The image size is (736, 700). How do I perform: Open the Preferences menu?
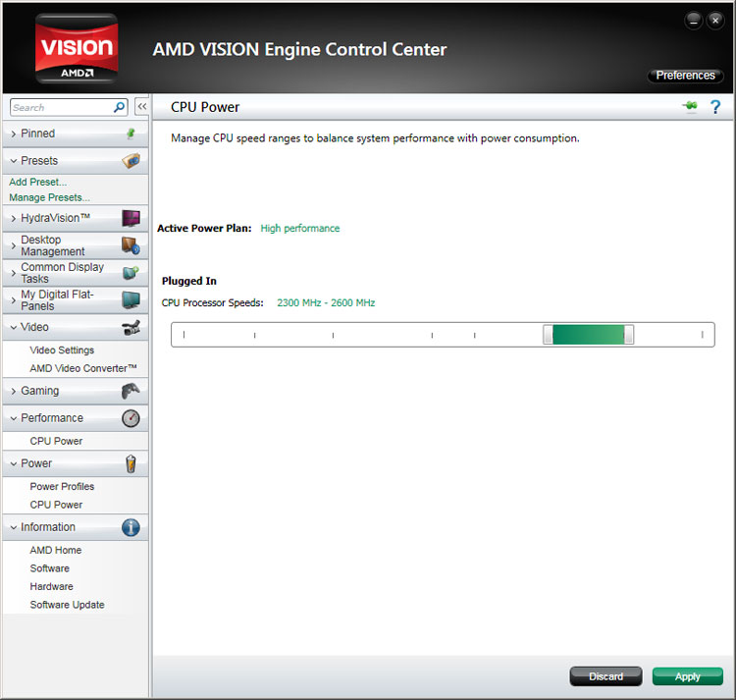(x=685, y=76)
